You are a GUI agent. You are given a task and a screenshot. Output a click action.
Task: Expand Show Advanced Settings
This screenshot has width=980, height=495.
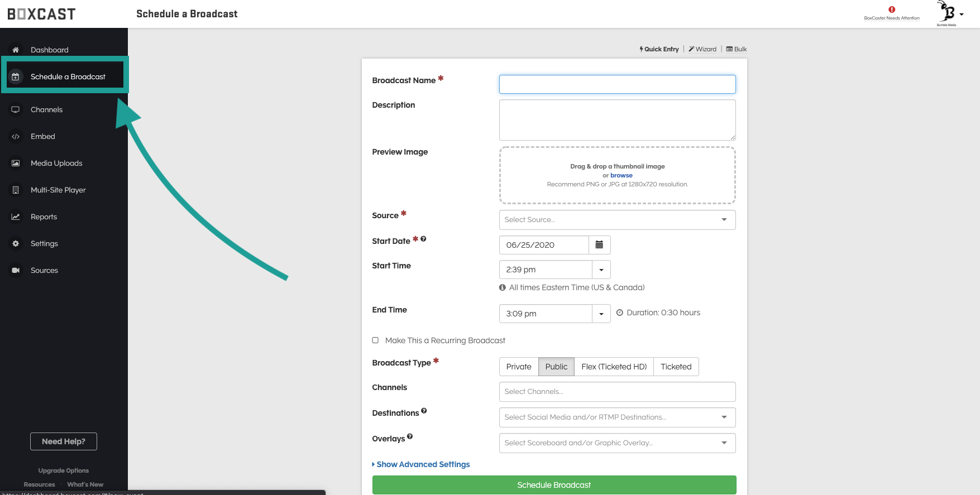[422, 464]
